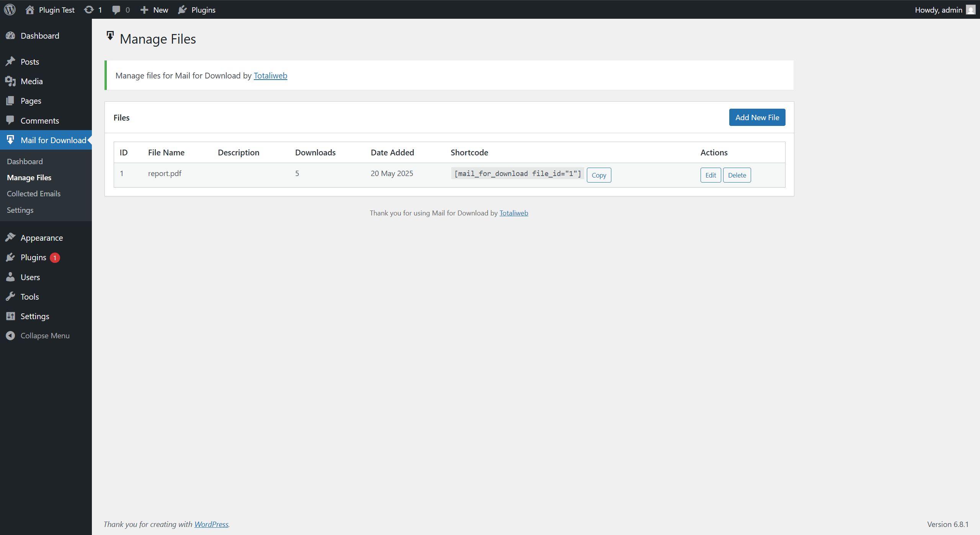Click the Appearance brush icon

coord(10,238)
